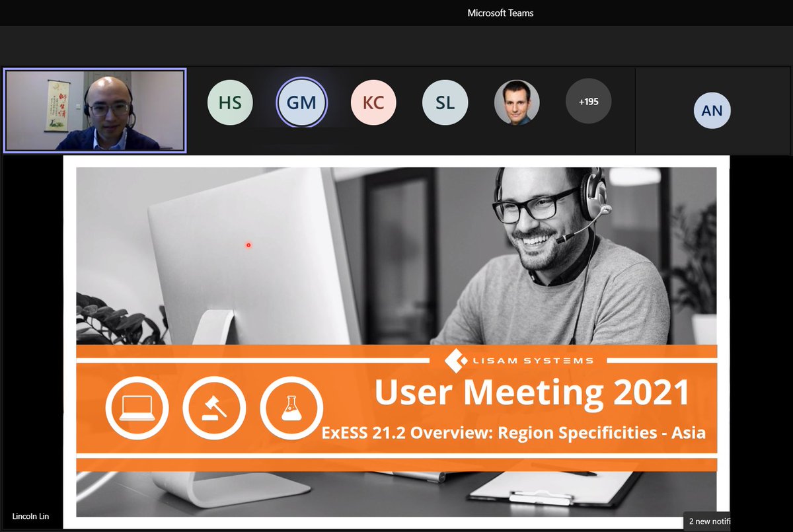The image size is (793, 532).
Task: Click the participant with a profile photo
Action: pyautogui.click(x=517, y=102)
